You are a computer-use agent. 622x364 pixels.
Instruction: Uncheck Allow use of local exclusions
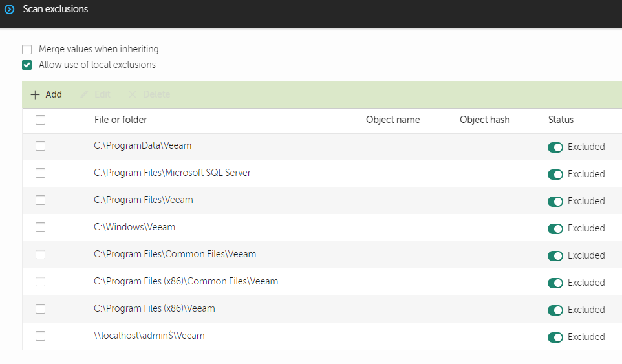click(27, 65)
